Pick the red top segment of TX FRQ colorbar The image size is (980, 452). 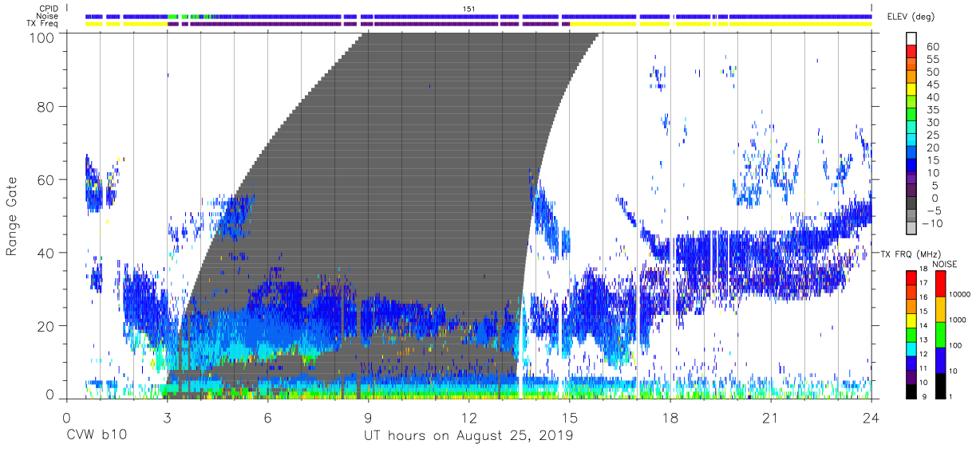click(911, 277)
